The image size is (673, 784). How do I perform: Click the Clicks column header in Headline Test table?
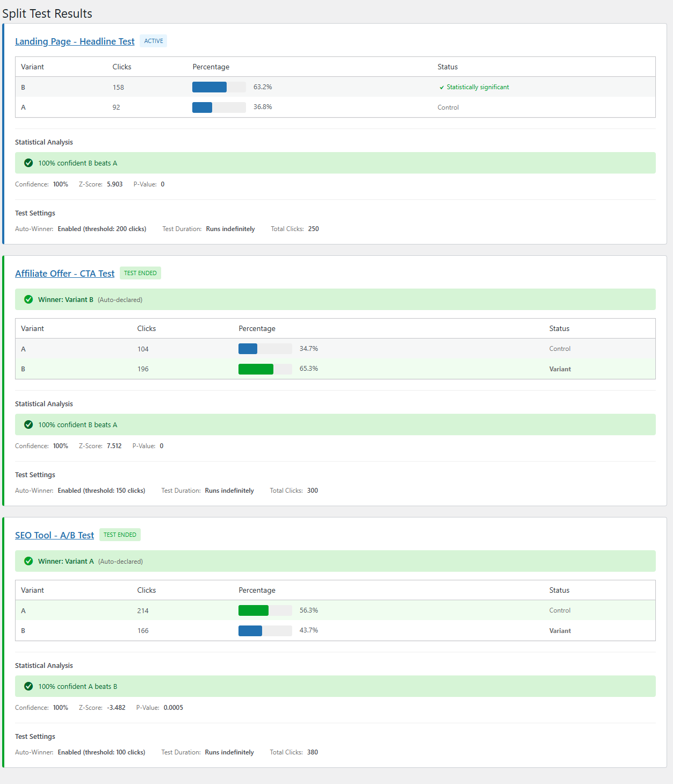121,67
